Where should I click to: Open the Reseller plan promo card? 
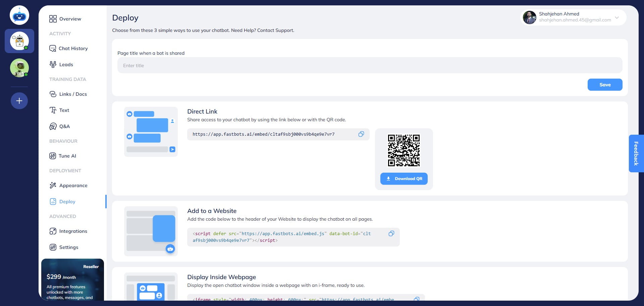click(72, 280)
